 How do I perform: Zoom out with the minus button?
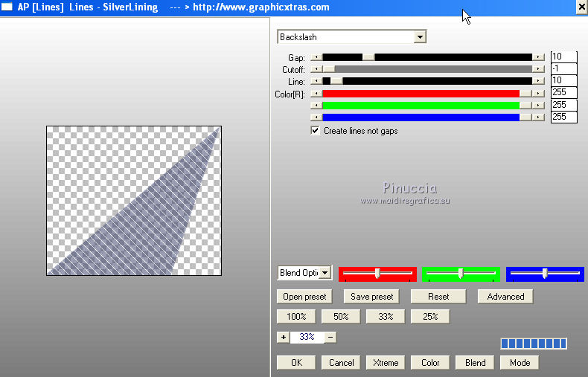click(x=330, y=338)
